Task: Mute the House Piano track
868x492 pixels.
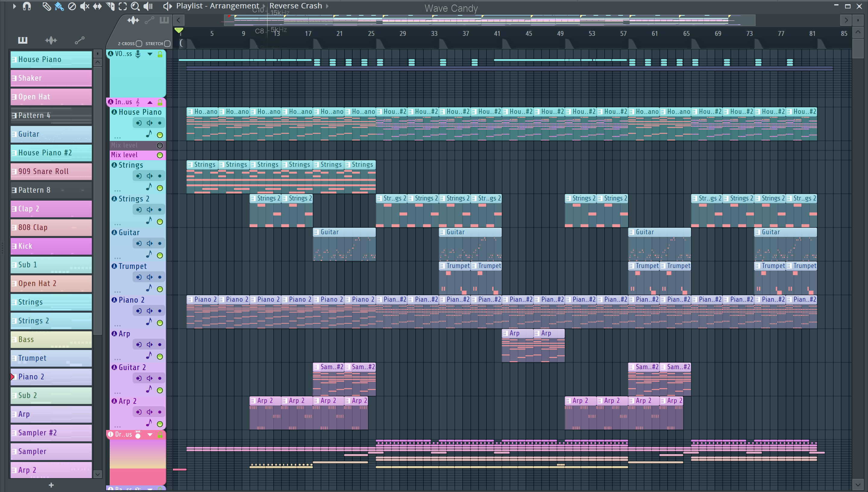Action: point(160,135)
